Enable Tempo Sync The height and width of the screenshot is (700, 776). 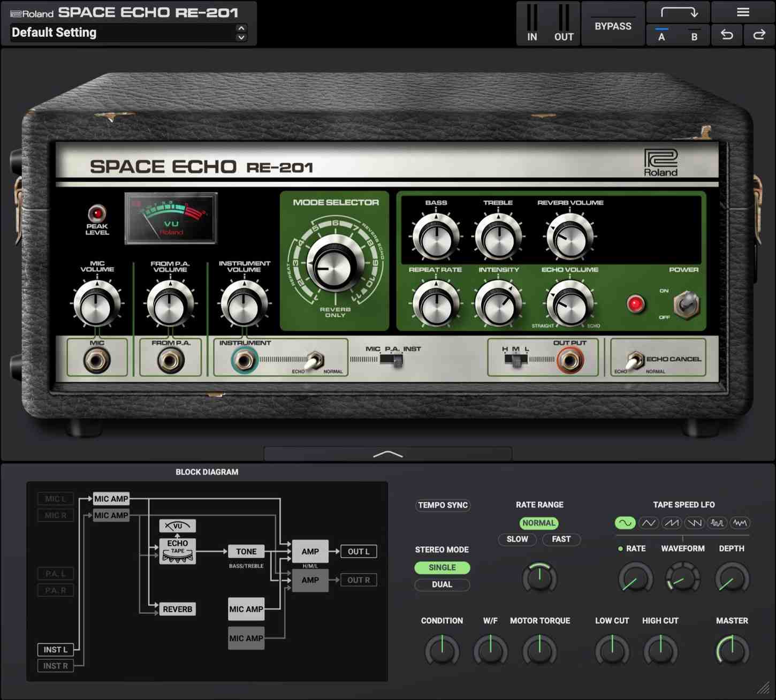(443, 505)
